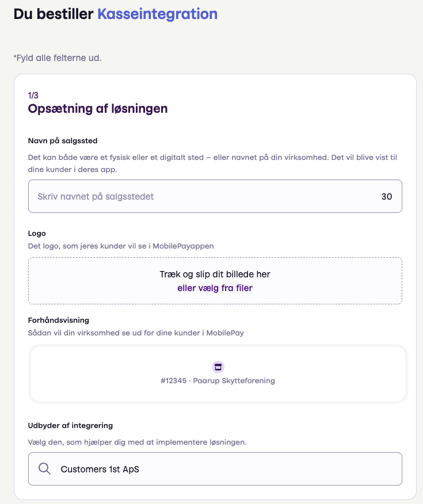Open the integration provider field showing Customers 1st ApS
The image size is (423, 504).
[x=215, y=469]
